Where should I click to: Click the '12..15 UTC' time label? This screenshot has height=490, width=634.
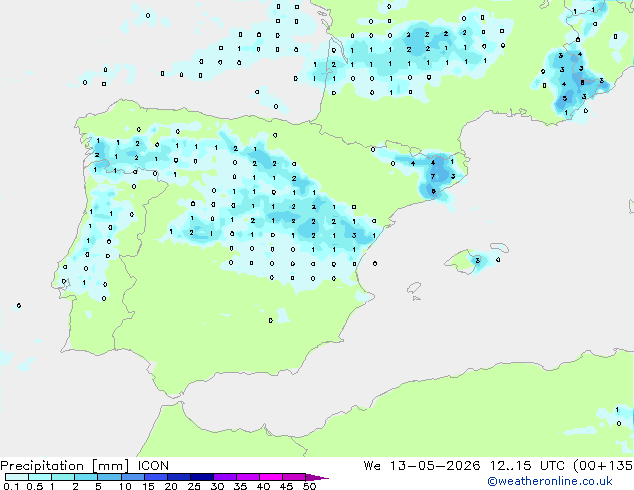[x=527, y=466]
